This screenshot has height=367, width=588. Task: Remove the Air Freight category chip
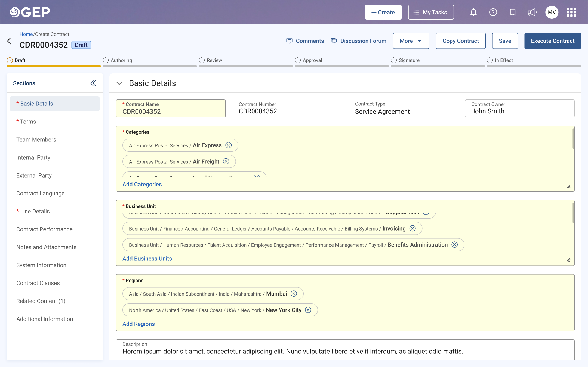(x=226, y=161)
